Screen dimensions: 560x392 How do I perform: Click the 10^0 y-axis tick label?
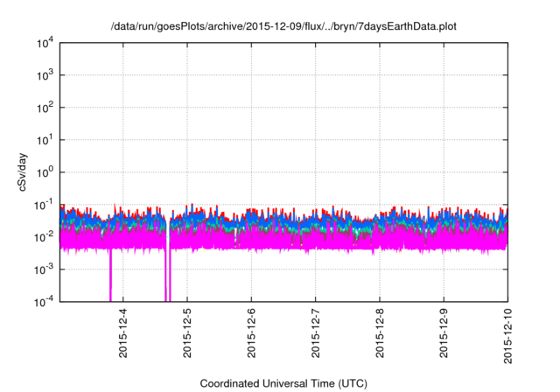click(45, 172)
